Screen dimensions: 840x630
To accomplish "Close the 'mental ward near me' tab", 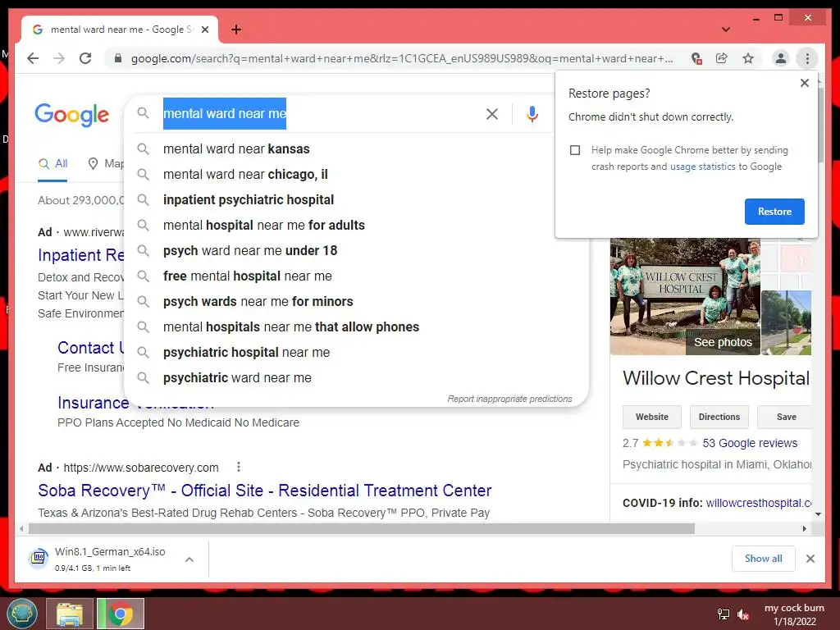I will (x=204, y=30).
